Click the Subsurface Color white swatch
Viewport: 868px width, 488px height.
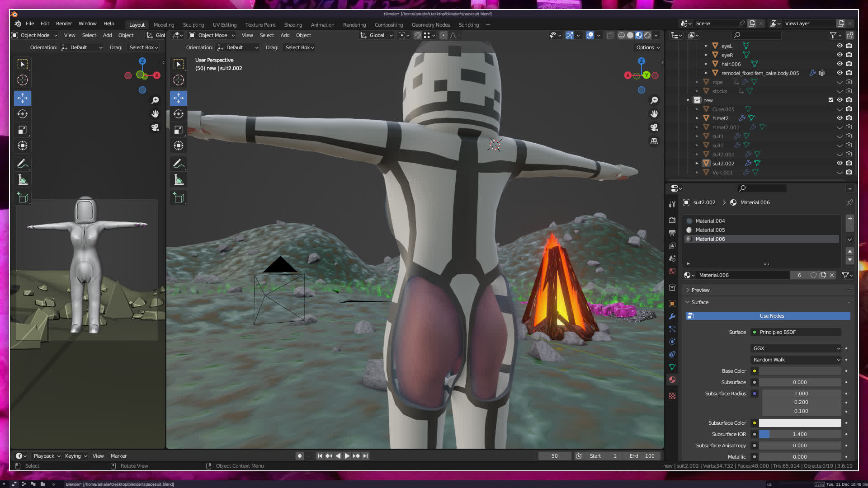799,423
